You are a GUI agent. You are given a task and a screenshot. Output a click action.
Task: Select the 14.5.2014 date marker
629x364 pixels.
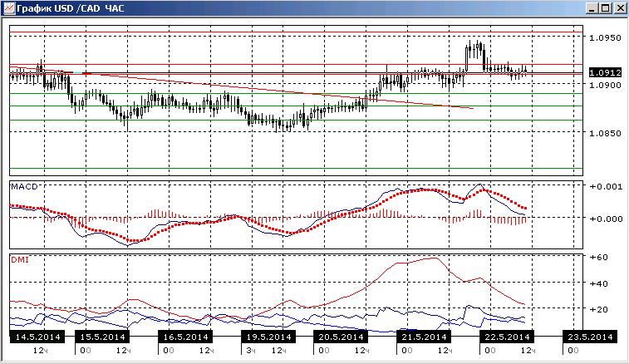(x=37, y=337)
